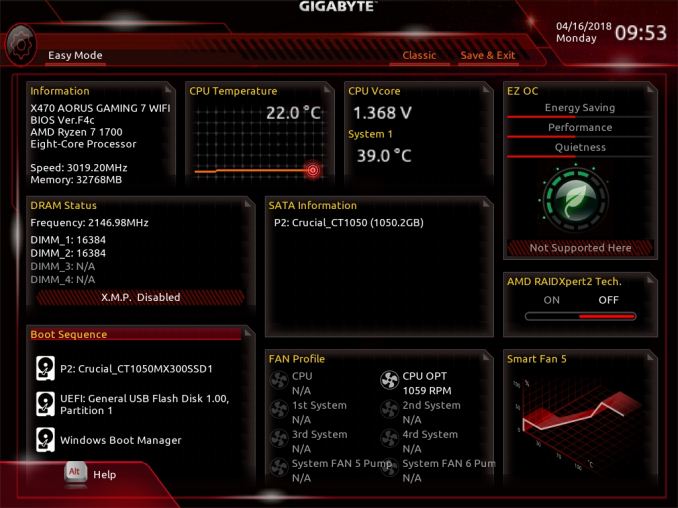Image resolution: width=678 pixels, height=508 pixels.
Task: Select the Quietness EZ OC option
Action: pos(580,147)
